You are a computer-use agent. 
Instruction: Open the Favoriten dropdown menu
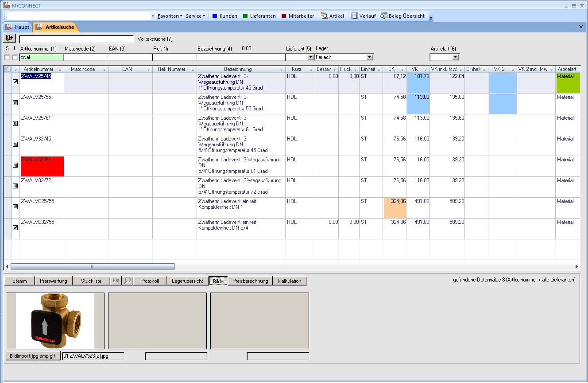(170, 16)
